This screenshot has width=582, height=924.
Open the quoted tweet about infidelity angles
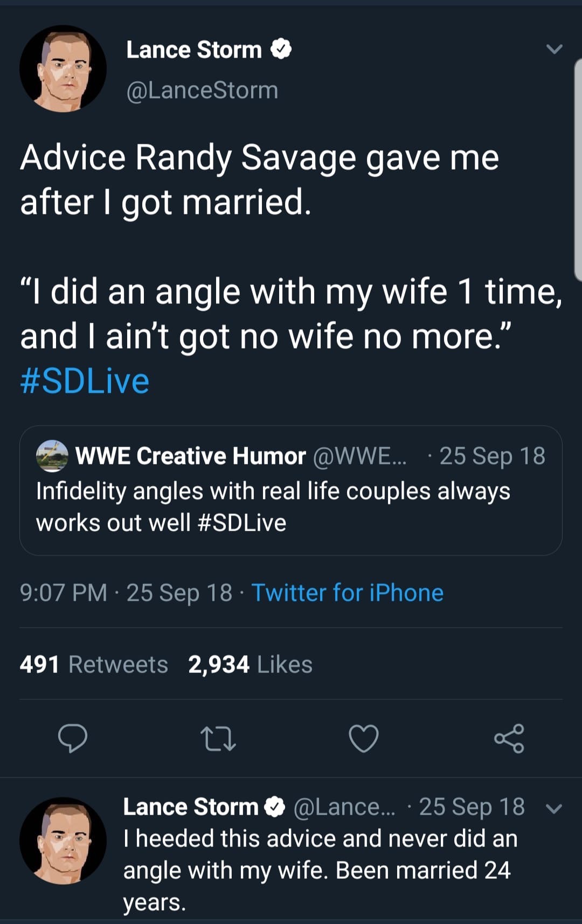291,506
